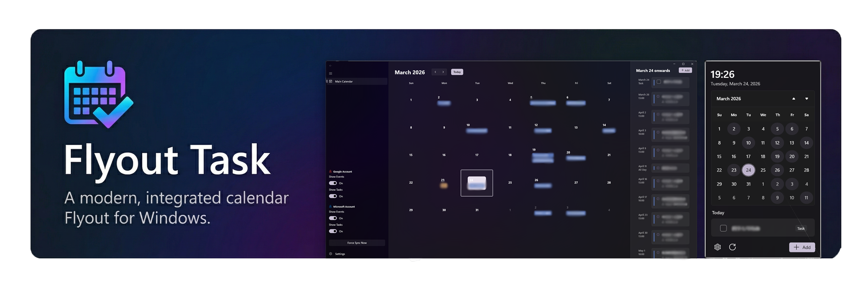Viewport: 868px width, 287px height.
Task: Go to previous month in main calendar
Action: pyautogui.click(x=435, y=72)
